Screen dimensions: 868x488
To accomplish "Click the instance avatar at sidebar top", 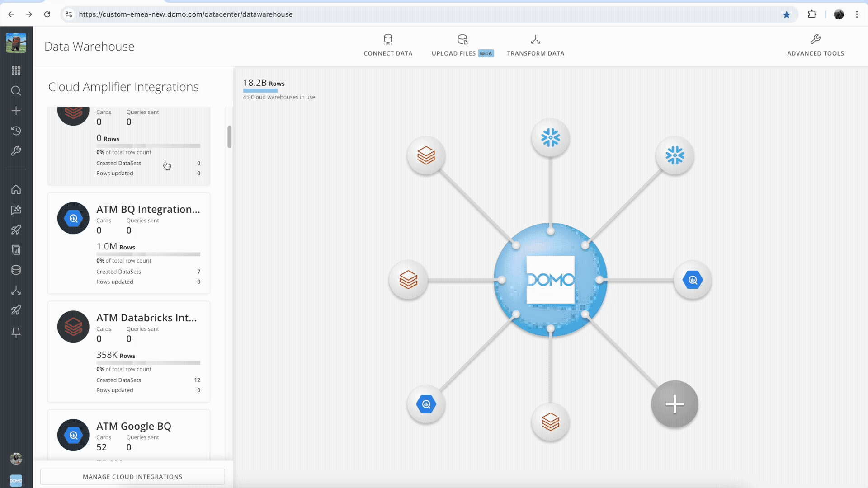I will [x=16, y=43].
